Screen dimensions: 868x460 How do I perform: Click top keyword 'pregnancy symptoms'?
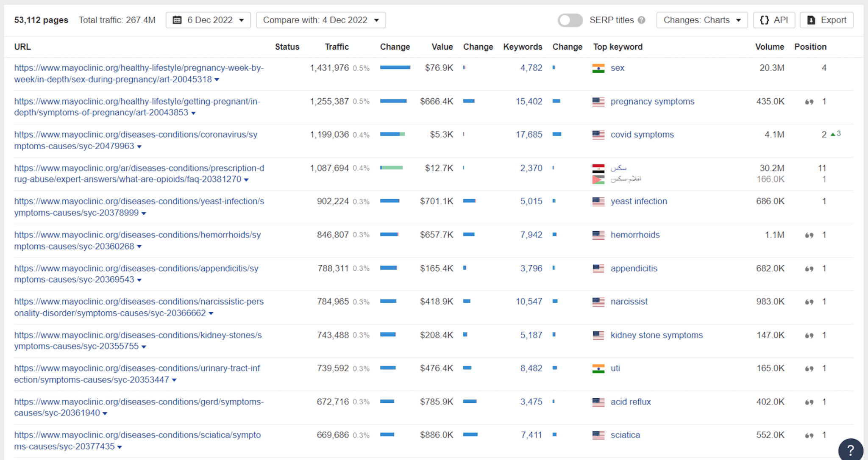point(652,101)
